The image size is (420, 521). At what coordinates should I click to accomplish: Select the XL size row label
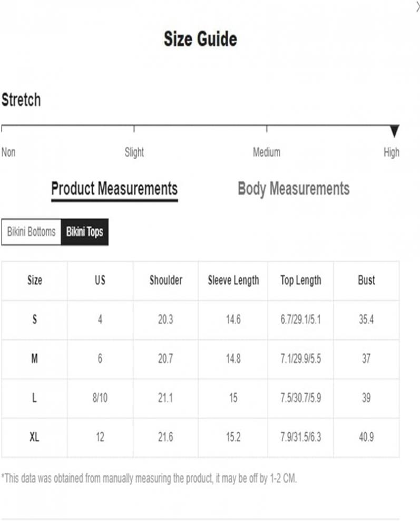pyautogui.click(x=35, y=437)
